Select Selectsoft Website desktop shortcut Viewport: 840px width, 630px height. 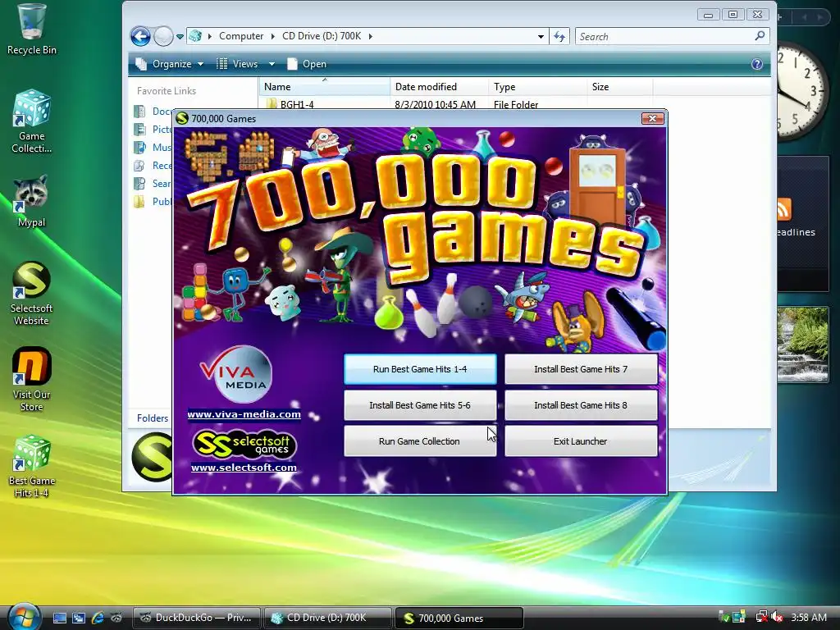(31, 294)
